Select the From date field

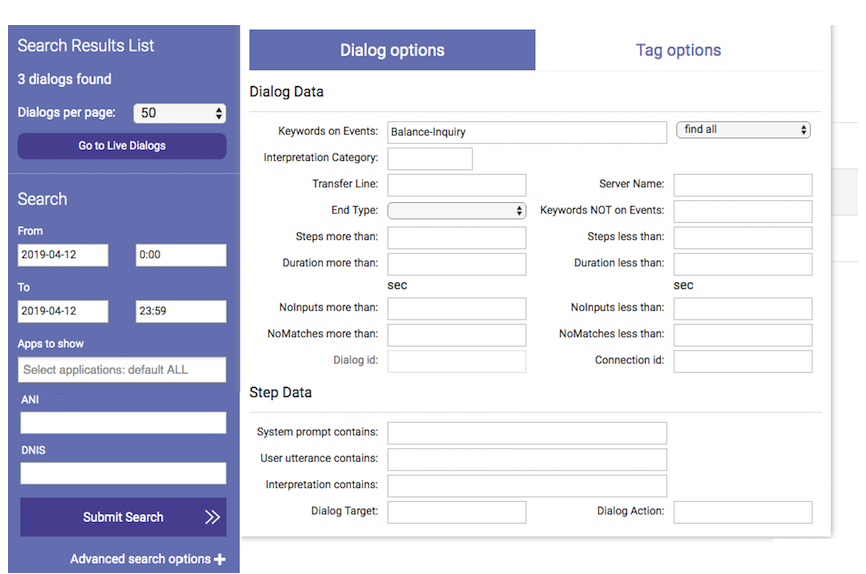[61, 255]
